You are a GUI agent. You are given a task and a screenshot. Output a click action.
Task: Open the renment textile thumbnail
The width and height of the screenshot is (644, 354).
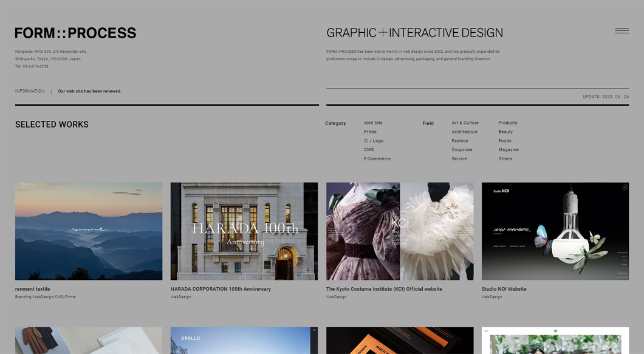[x=89, y=231]
